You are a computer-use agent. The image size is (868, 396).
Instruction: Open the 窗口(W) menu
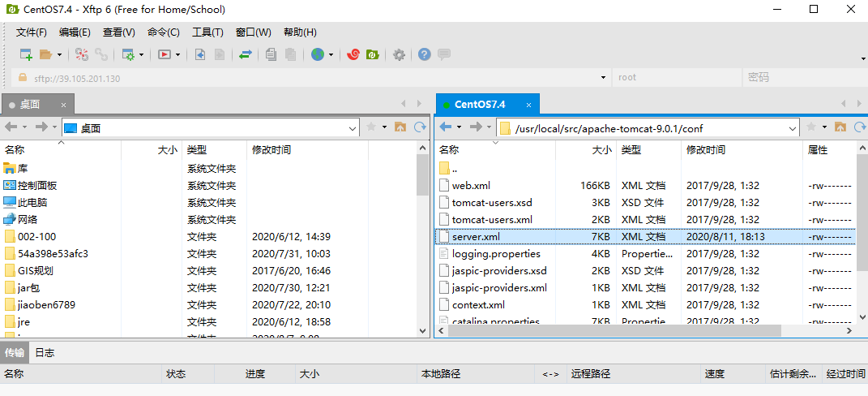[x=254, y=32]
